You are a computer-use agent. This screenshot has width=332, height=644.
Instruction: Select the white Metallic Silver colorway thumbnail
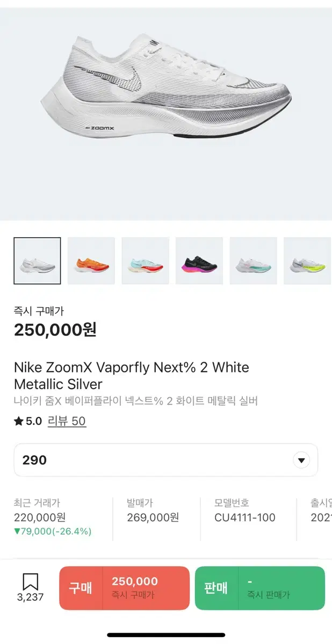pyautogui.click(x=37, y=261)
